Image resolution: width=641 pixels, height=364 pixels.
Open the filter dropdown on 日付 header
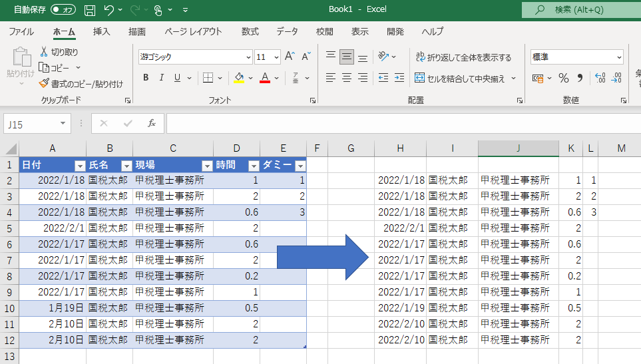[80, 166]
